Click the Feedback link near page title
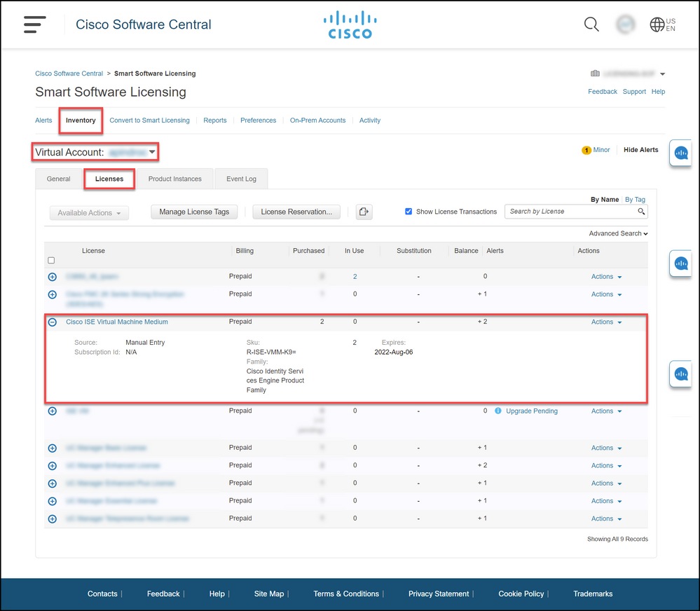Screen dimensions: 700x611 [602, 92]
